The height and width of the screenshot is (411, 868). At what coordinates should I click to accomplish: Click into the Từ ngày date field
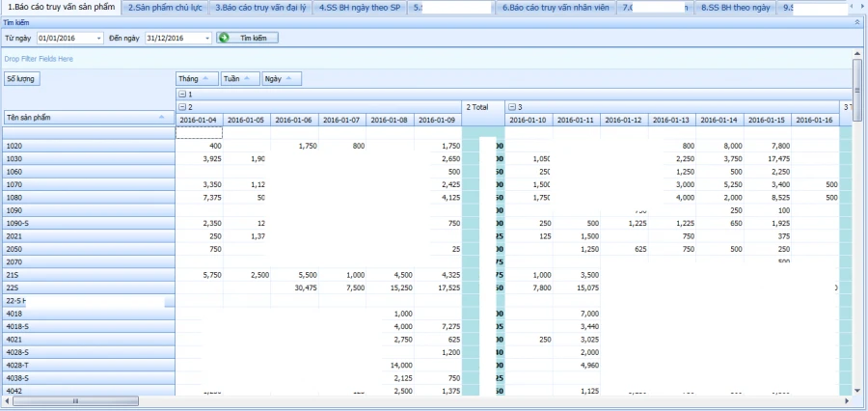66,38
